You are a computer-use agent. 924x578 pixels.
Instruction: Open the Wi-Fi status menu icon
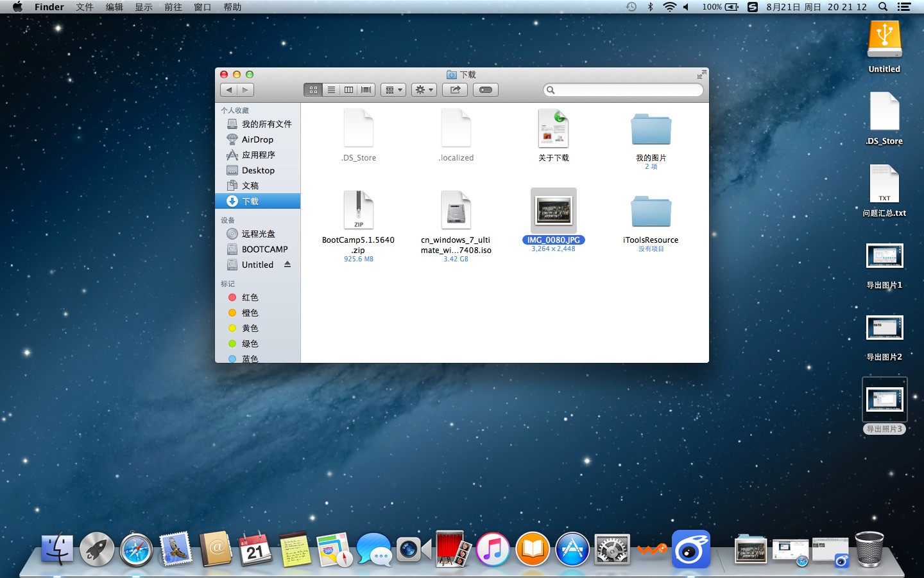[669, 7]
